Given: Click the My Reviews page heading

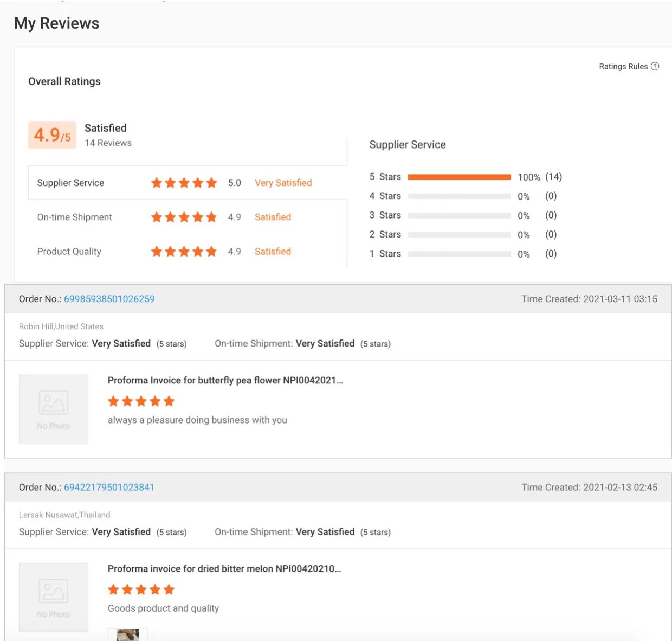Looking at the screenshot, I should coord(57,23).
